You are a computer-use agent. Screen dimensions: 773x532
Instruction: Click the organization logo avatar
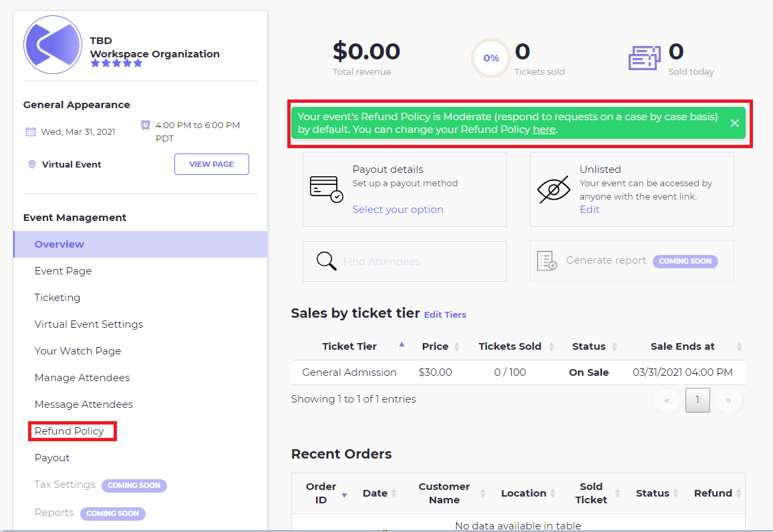53,45
